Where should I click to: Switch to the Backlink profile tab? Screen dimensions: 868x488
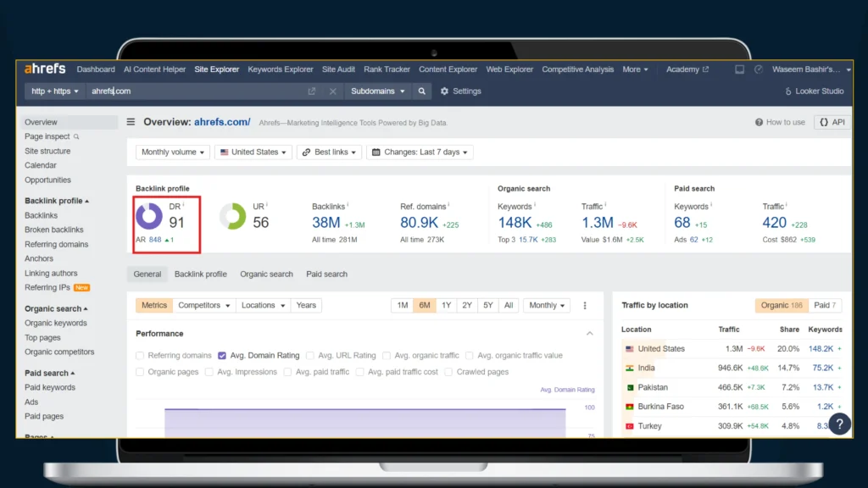tap(200, 274)
